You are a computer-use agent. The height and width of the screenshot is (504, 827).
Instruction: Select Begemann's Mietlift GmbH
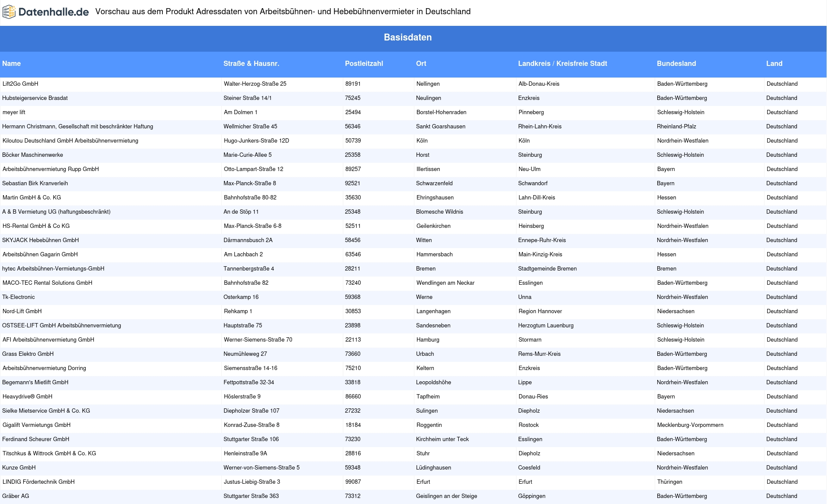[x=35, y=383]
